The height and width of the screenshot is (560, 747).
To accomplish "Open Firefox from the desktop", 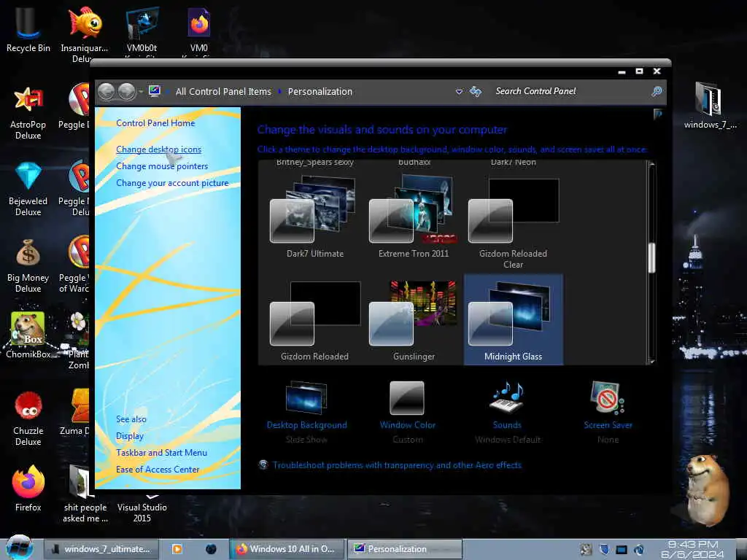I will coord(28,488).
